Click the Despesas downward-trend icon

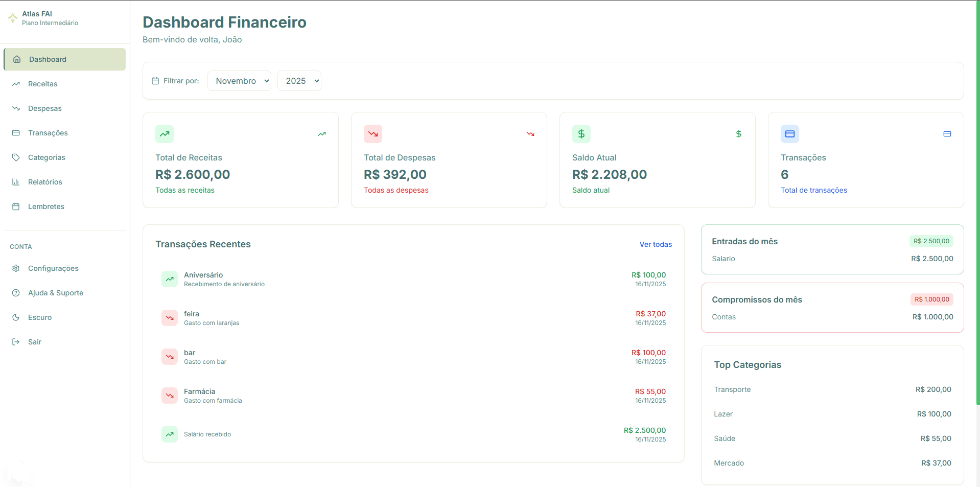[16, 108]
